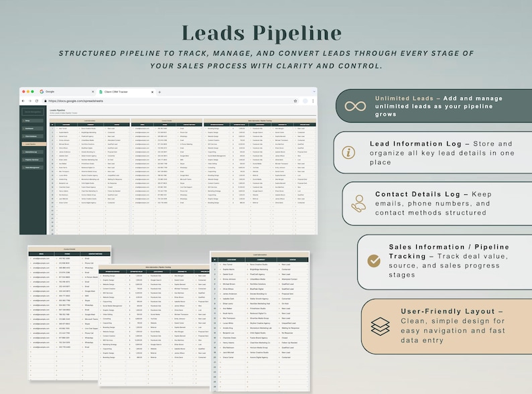Click the Sales Information / Pipeline Tracking card
Viewport: 532px width, 394px height.
click(444, 261)
